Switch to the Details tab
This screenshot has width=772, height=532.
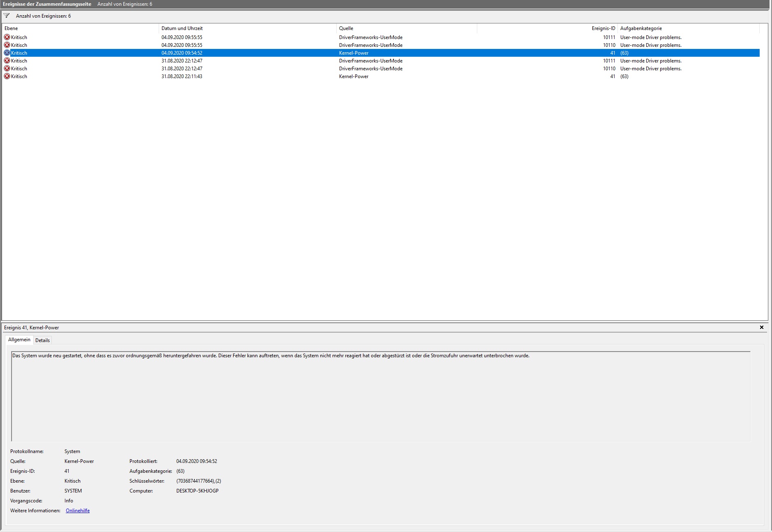click(42, 340)
